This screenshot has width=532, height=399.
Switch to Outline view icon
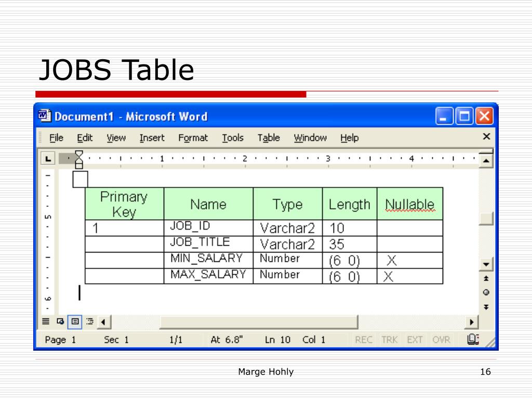(89, 321)
